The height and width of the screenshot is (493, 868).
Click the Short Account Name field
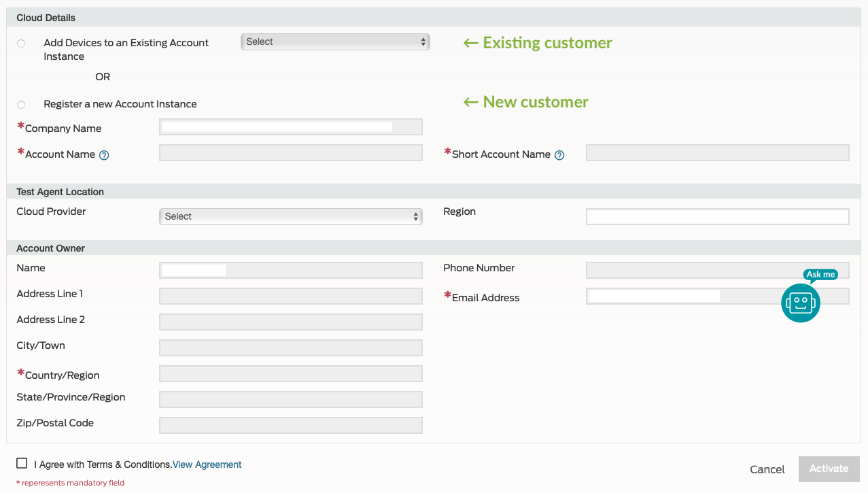click(x=717, y=152)
